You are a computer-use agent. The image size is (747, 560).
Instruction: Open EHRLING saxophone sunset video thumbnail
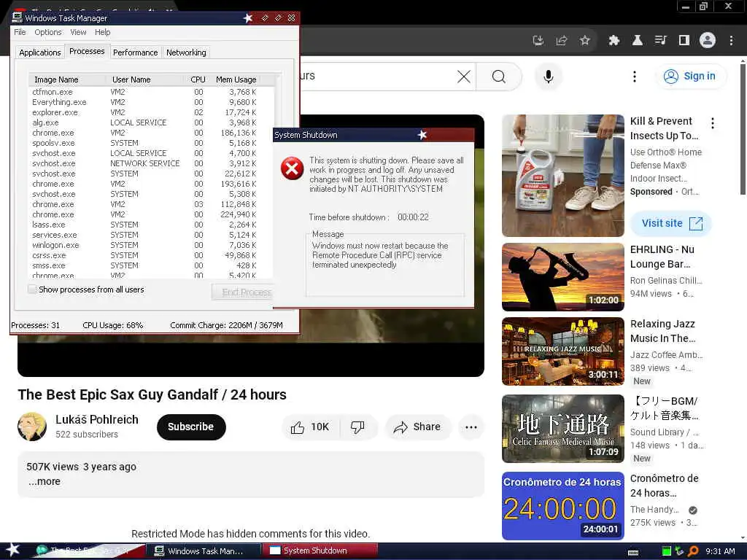[x=562, y=277]
